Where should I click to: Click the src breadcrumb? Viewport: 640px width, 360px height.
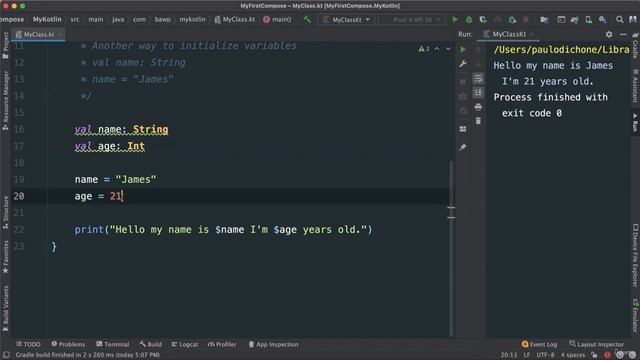(x=75, y=19)
